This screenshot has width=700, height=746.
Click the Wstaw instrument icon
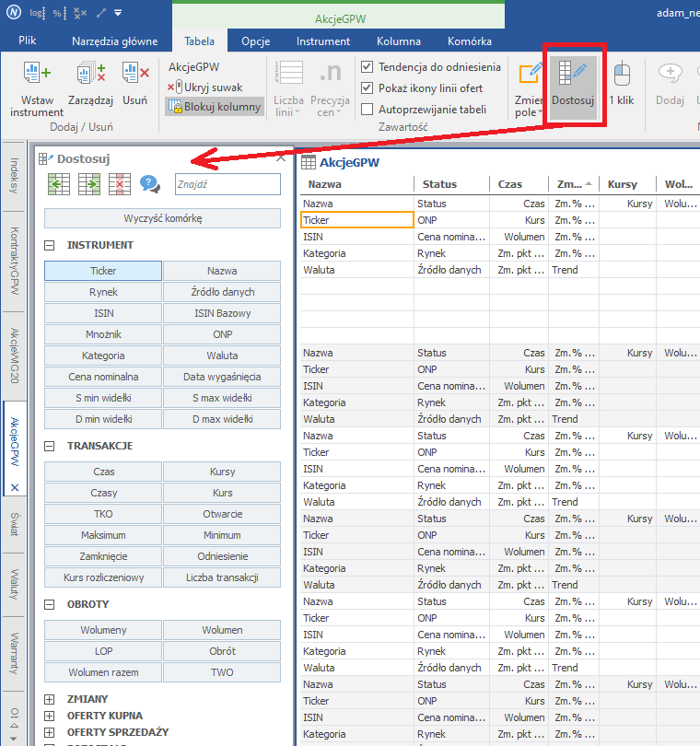37,74
